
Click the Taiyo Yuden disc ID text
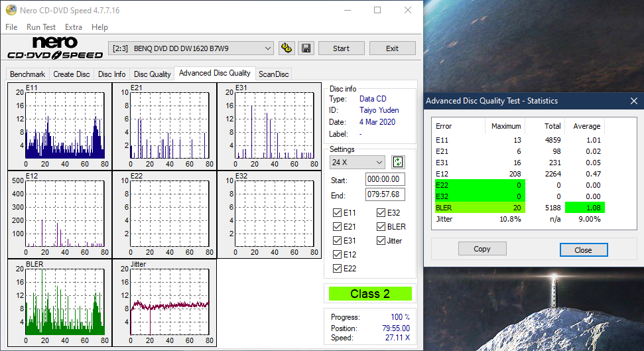(x=379, y=110)
